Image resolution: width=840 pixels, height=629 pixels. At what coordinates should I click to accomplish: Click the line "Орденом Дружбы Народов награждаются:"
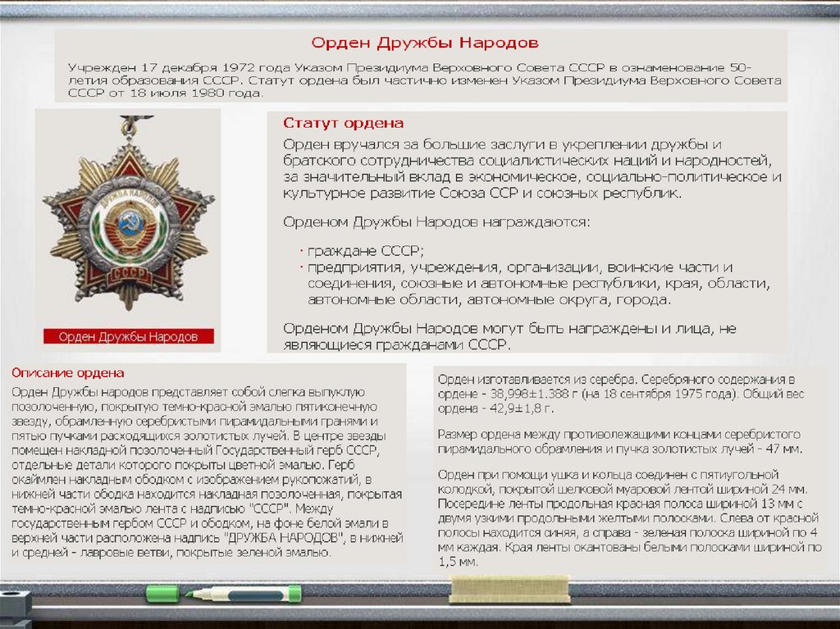(436, 221)
